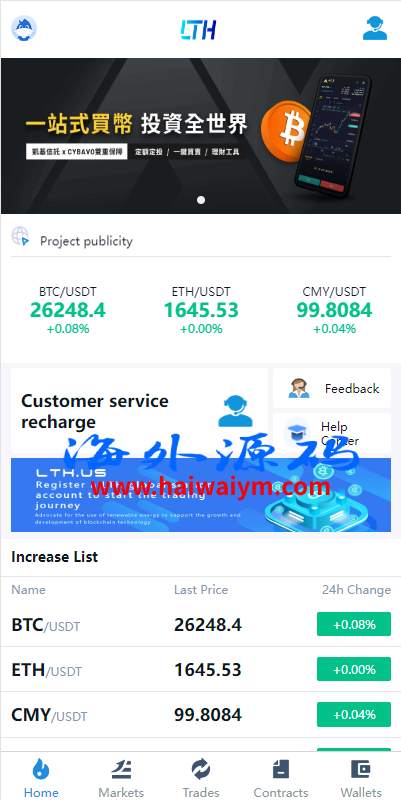The height and width of the screenshot is (800, 401).
Task: Open the Project publicity link text
Action: pos(86,241)
